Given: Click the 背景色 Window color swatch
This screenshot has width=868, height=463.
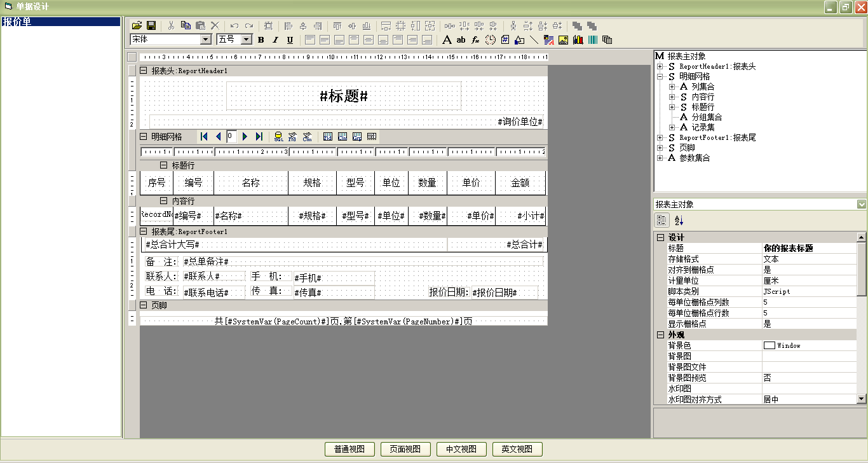Looking at the screenshot, I should tap(769, 345).
